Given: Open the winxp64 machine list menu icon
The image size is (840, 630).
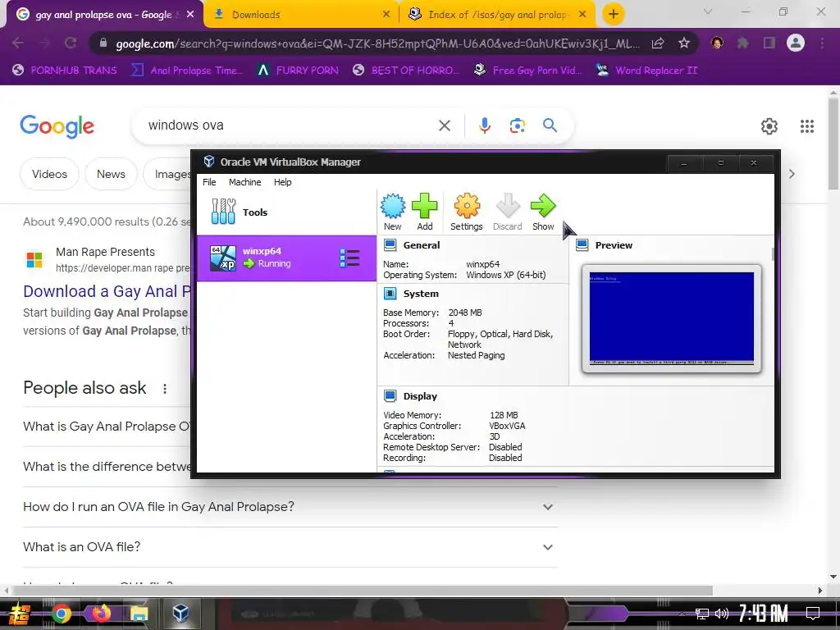Looking at the screenshot, I should point(349,258).
